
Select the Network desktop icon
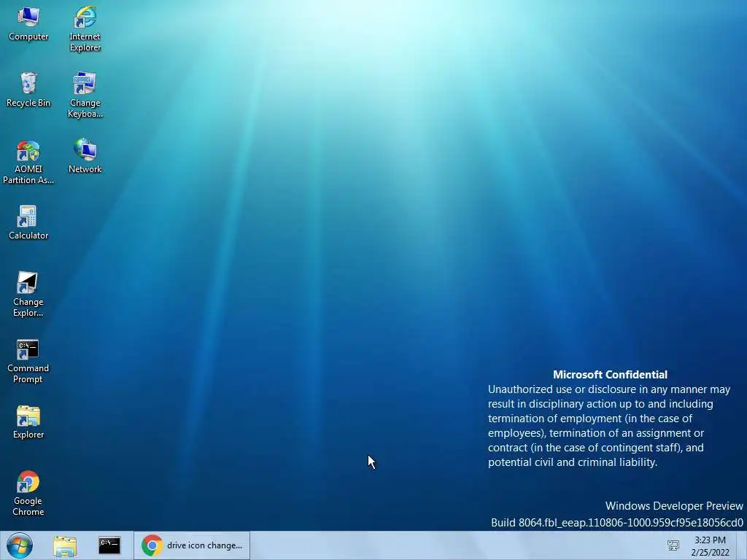(x=85, y=156)
